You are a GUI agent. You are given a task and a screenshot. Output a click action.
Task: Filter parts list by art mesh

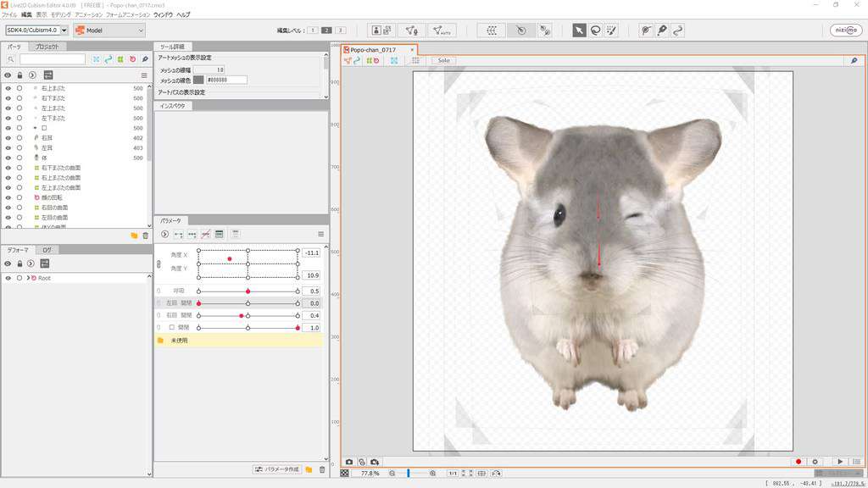pos(97,59)
